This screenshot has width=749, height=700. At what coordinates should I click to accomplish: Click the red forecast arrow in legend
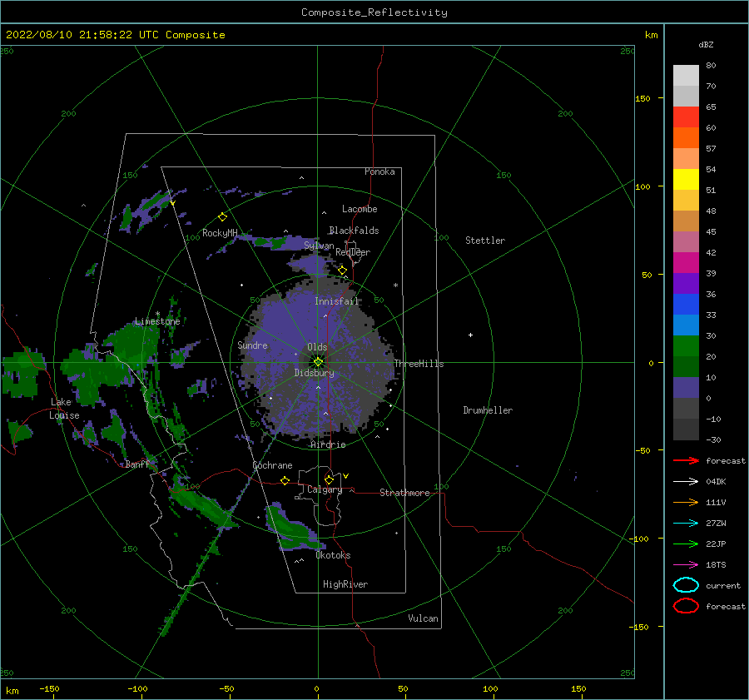pyautogui.click(x=686, y=460)
